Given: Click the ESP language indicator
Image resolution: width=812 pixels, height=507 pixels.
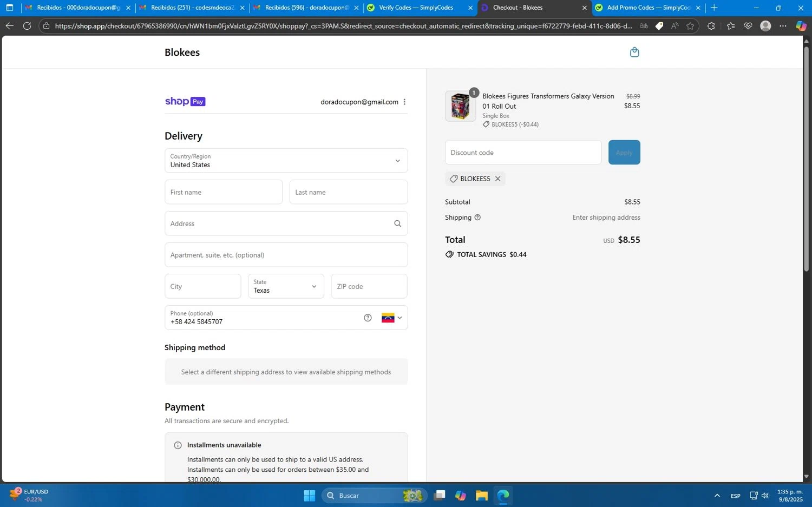Looking at the screenshot, I should [x=735, y=496].
